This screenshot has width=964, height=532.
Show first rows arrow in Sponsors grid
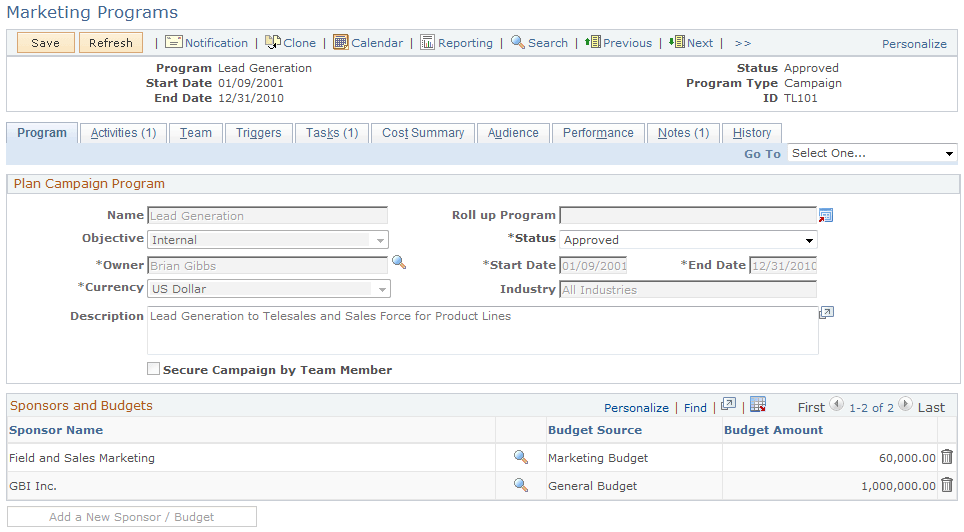(836, 404)
